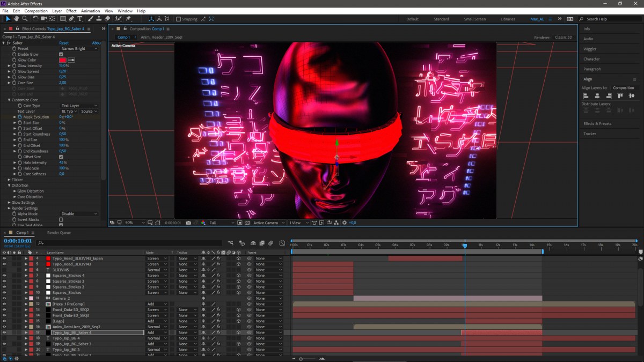The image size is (644, 362).
Task: Open the Graph Editor in the timeline
Action: pos(283,243)
